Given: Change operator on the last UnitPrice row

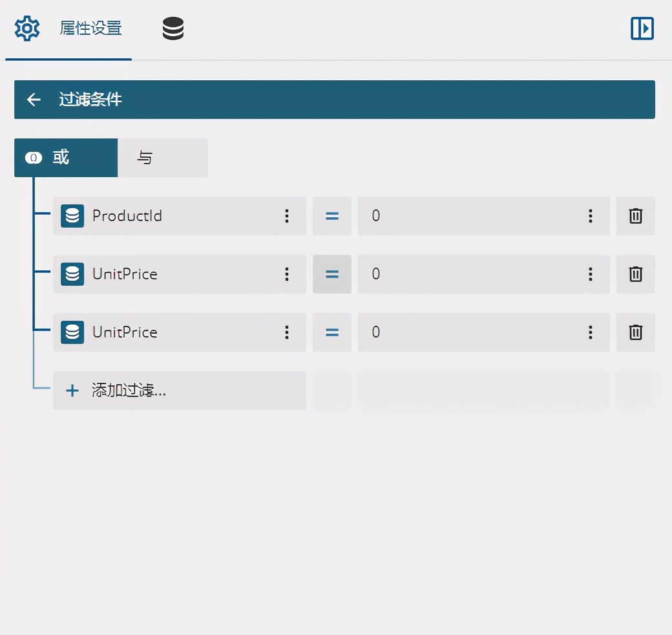Looking at the screenshot, I should [331, 332].
